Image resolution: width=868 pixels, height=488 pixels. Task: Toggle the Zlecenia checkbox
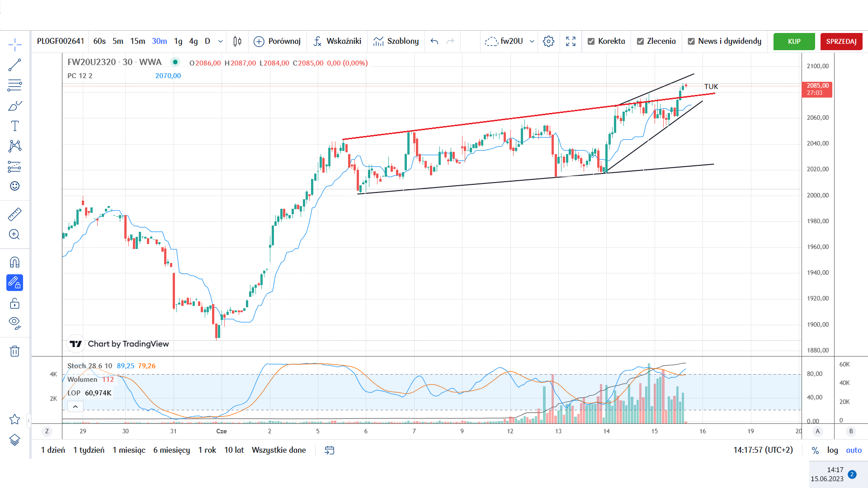tap(640, 42)
